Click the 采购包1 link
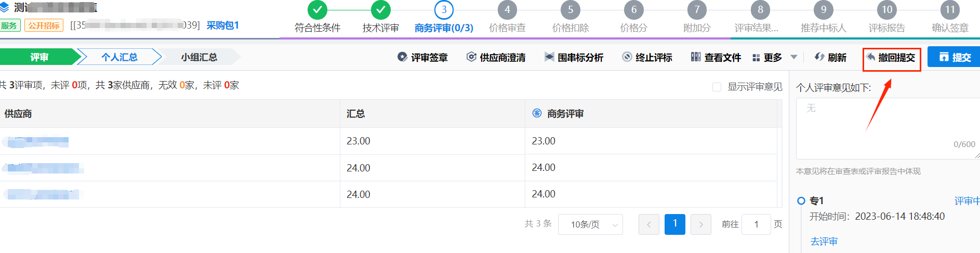 [x=223, y=25]
